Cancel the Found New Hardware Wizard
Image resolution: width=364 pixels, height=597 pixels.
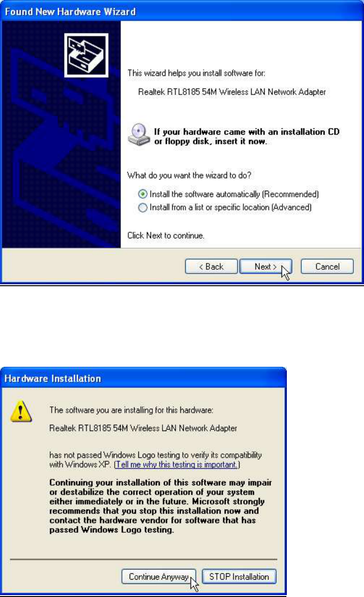pos(327,266)
